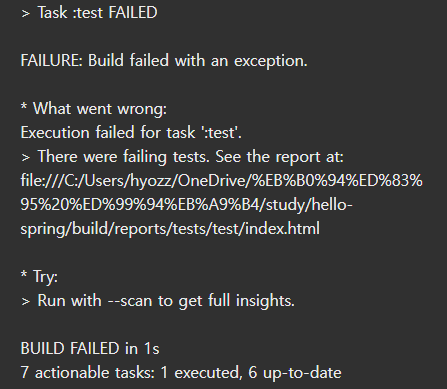
Task: Click the asterisk before 'Try:'
Action: [x=24, y=275]
